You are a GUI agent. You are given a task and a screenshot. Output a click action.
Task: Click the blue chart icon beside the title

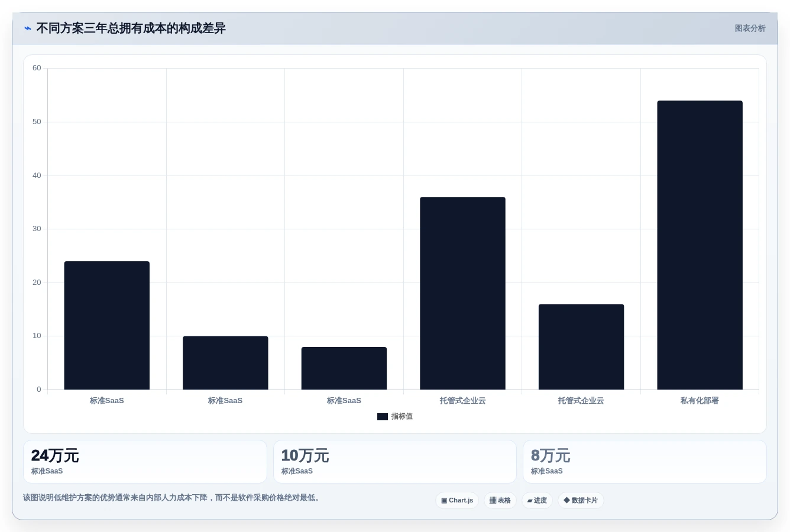[x=27, y=28]
